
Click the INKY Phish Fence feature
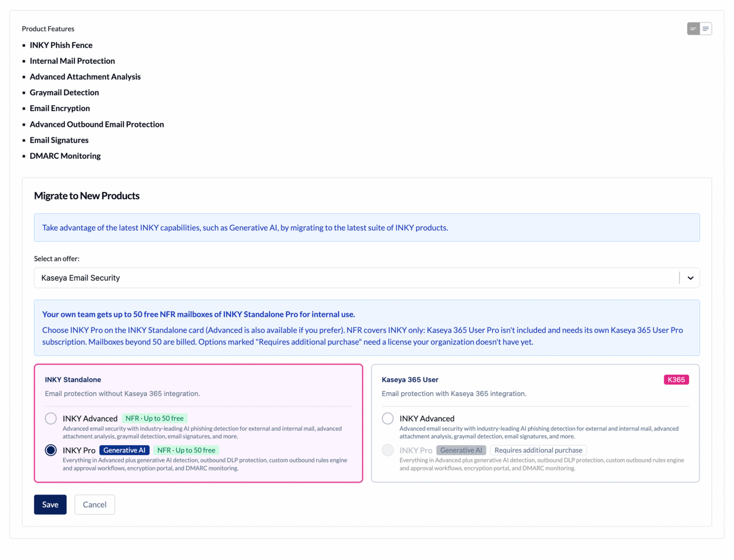(x=61, y=45)
